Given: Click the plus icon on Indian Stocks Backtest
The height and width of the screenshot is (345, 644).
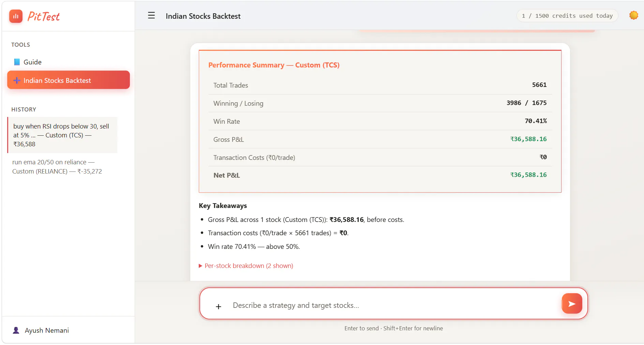Looking at the screenshot, I should click(x=17, y=80).
